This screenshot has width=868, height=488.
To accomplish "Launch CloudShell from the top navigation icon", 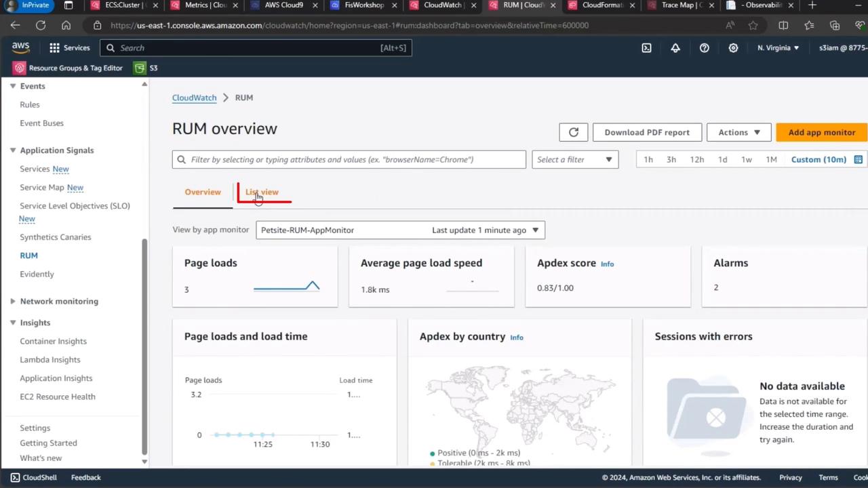I will pyautogui.click(x=646, y=48).
